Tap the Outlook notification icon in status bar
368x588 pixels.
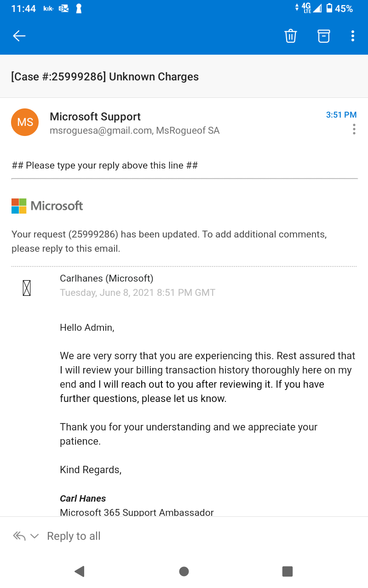63,9
